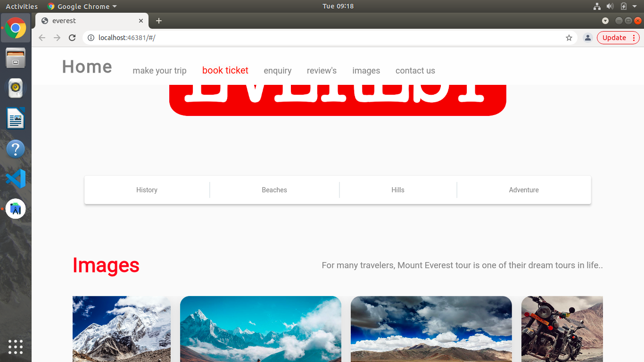Screen dimensions: 644x362
Task: View site information via the padlock/info icon
Action: click(90, 38)
